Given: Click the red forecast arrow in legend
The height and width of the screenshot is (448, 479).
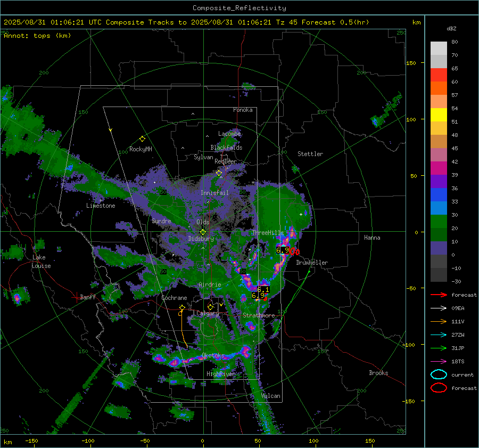Looking at the screenshot, I should coord(439,295).
